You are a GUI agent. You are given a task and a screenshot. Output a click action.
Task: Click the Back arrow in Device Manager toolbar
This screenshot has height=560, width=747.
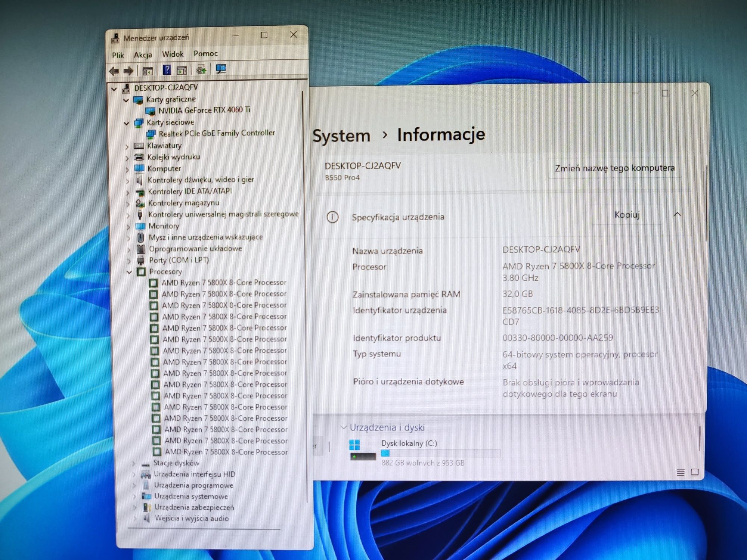click(x=114, y=71)
